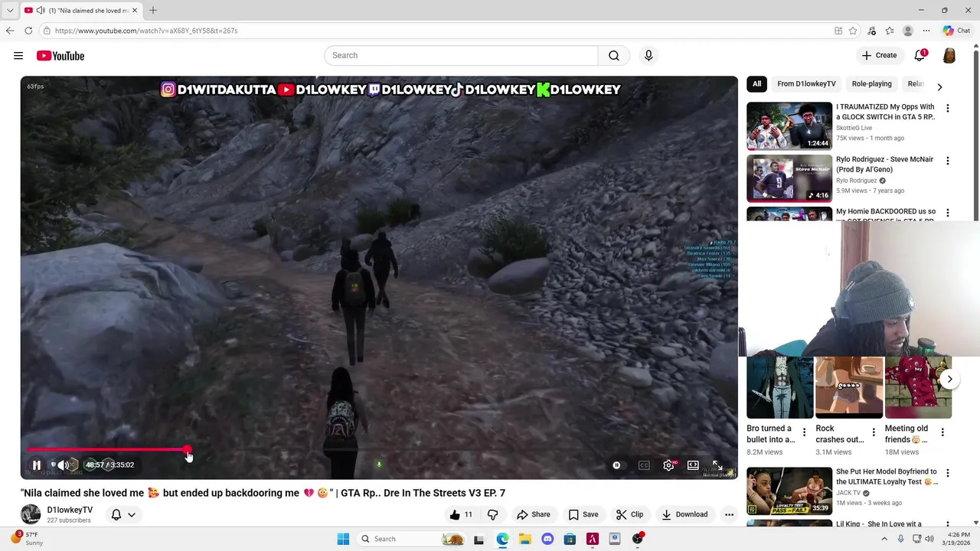Open YouTube notifications bell
Viewport: 980px width, 551px height.
tap(920, 56)
